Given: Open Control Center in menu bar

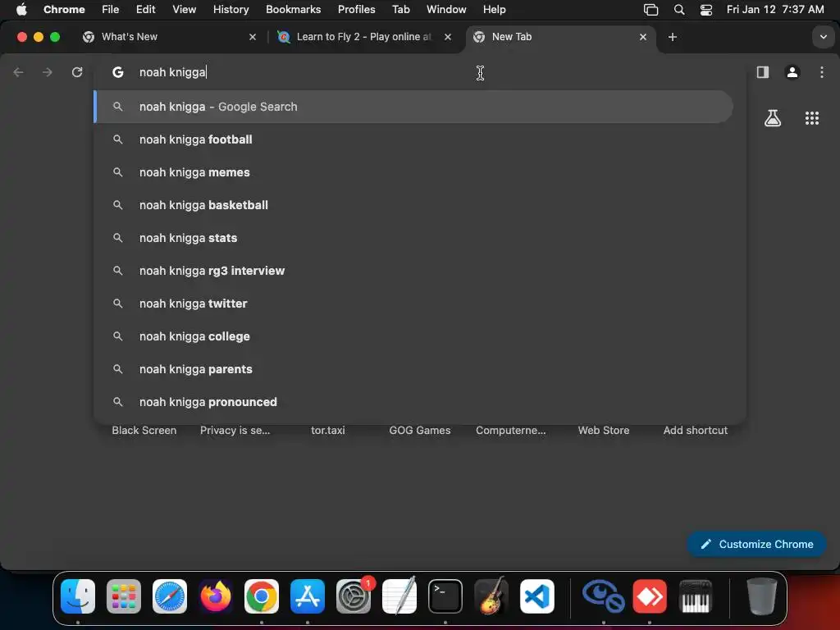Looking at the screenshot, I should [706, 9].
